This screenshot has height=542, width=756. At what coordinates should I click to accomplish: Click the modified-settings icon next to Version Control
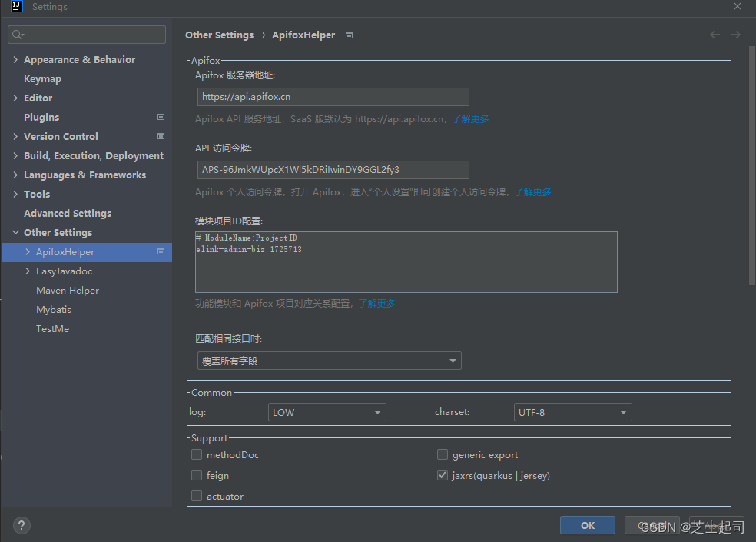click(161, 136)
